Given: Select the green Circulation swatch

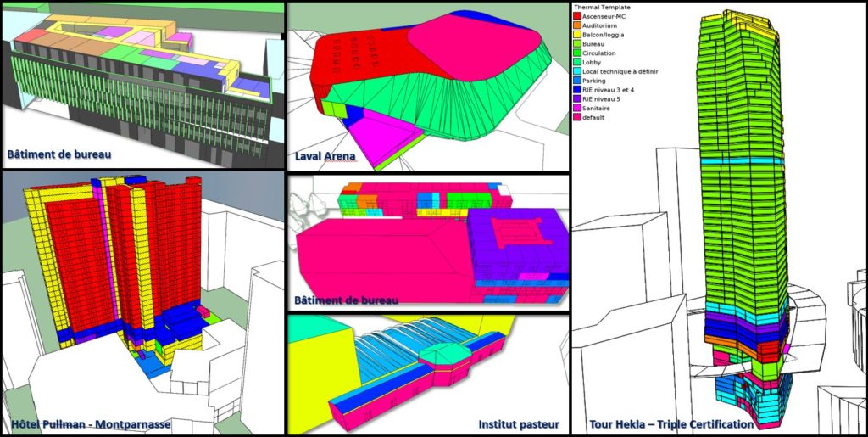Looking at the screenshot, I should tap(577, 53).
